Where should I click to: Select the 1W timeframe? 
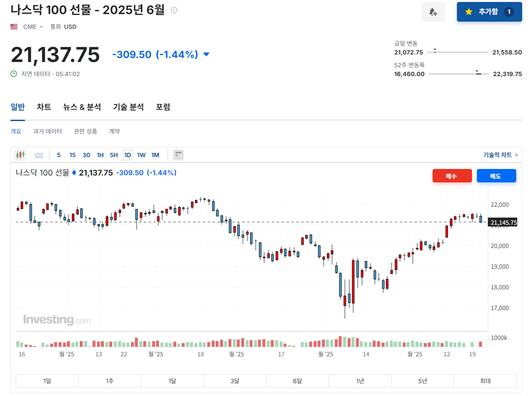[141, 155]
